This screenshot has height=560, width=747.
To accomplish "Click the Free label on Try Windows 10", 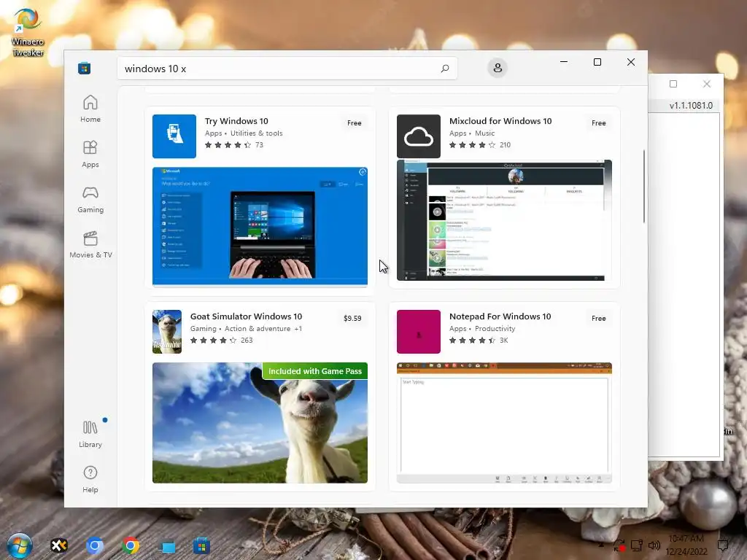I will (x=354, y=122).
